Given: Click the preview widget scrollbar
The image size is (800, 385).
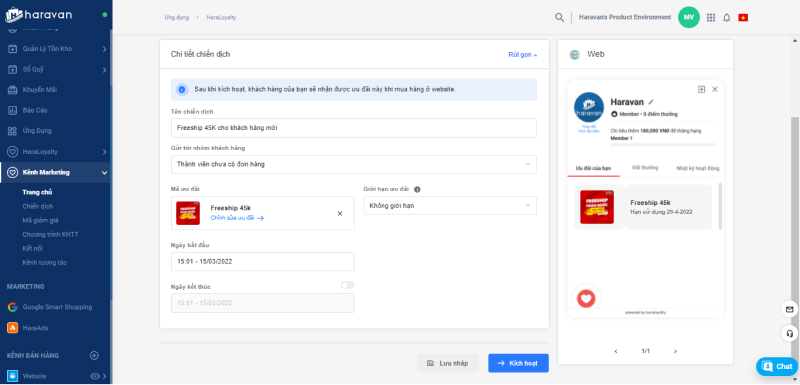Looking at the screenshot, I should point(720,206).
